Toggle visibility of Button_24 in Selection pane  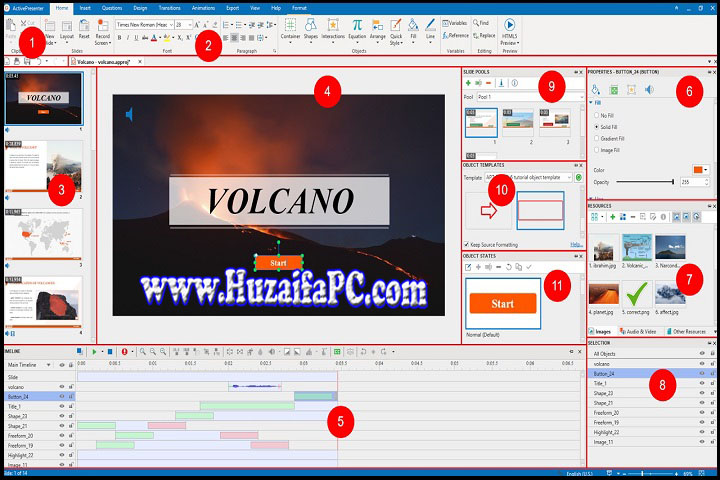pos(702,373)
